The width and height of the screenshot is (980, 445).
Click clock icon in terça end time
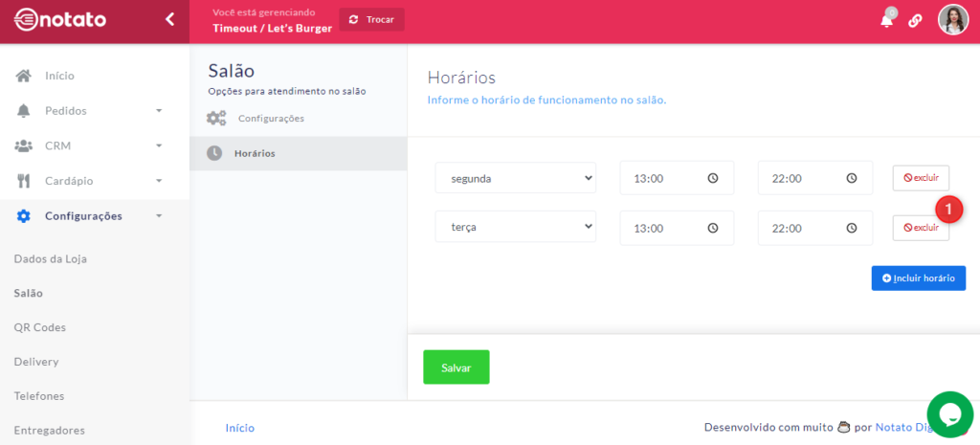[x=851, y=228]
